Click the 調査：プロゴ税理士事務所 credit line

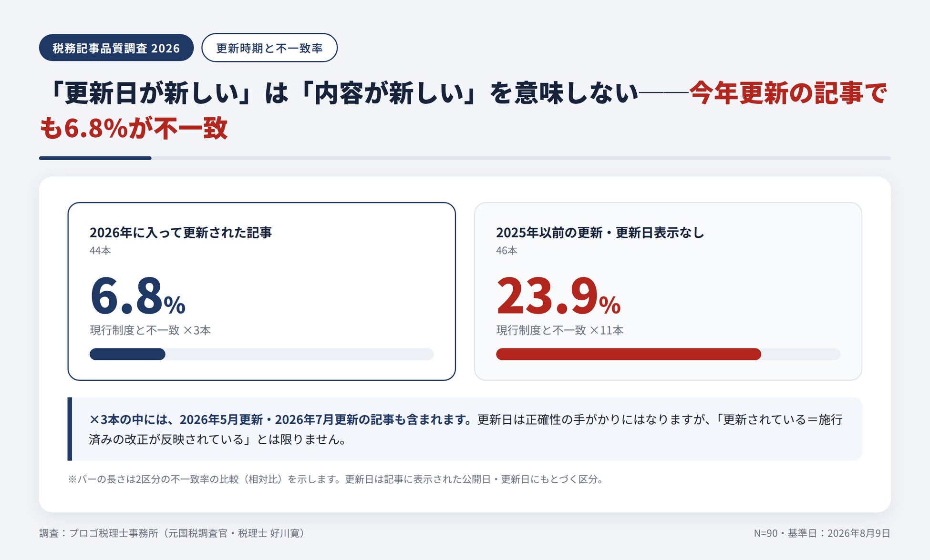tap(172, 533)
